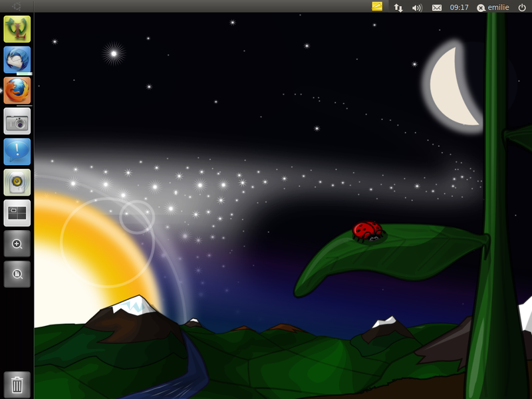Screen dimensions: 532x399
Task: Open files lens with document magnifier
Action: [17, 274]
